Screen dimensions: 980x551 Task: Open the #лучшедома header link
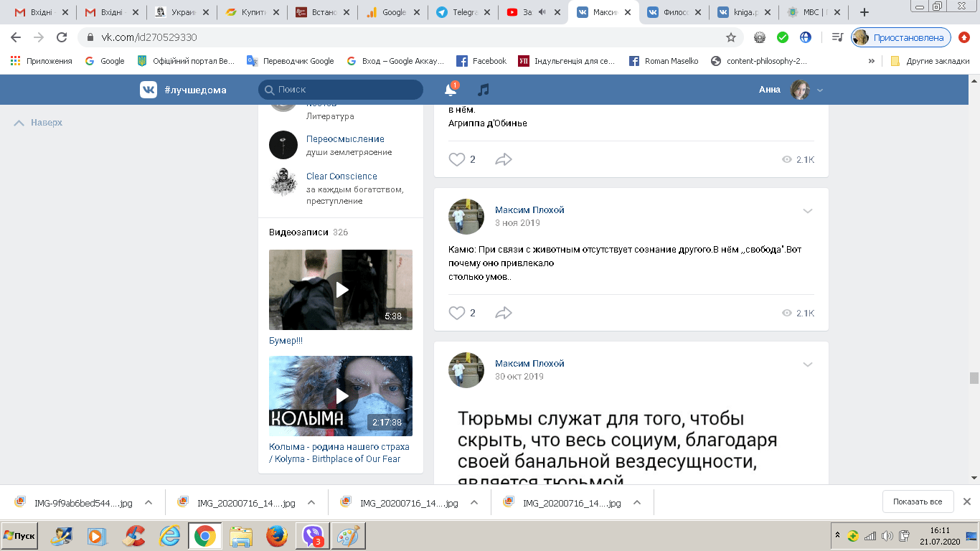pos(195,90)
